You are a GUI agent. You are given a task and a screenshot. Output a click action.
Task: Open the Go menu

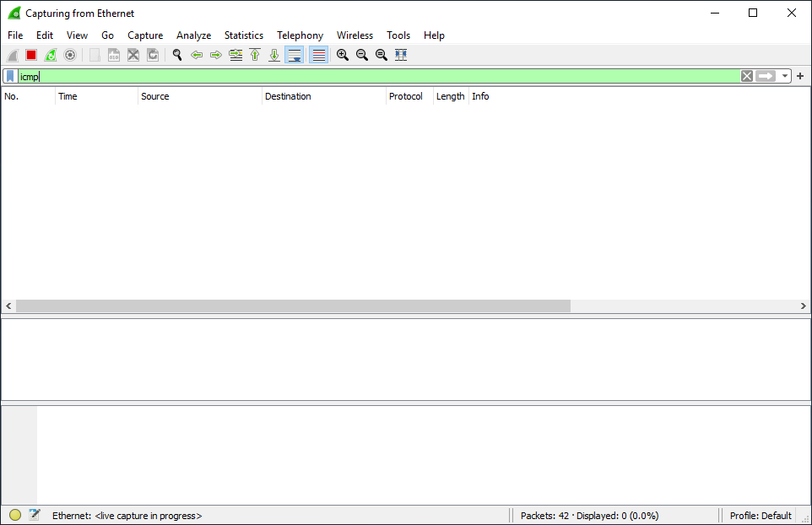108,35
